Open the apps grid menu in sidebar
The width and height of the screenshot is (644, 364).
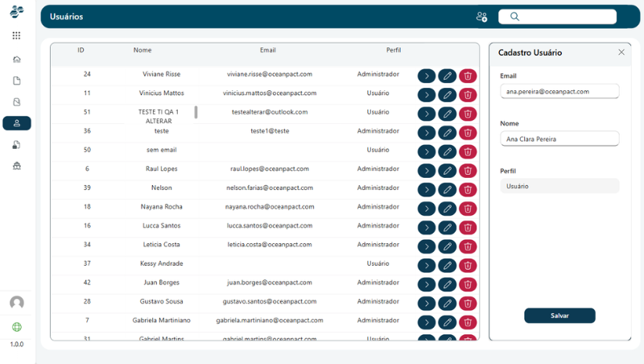tap(17, 35)
